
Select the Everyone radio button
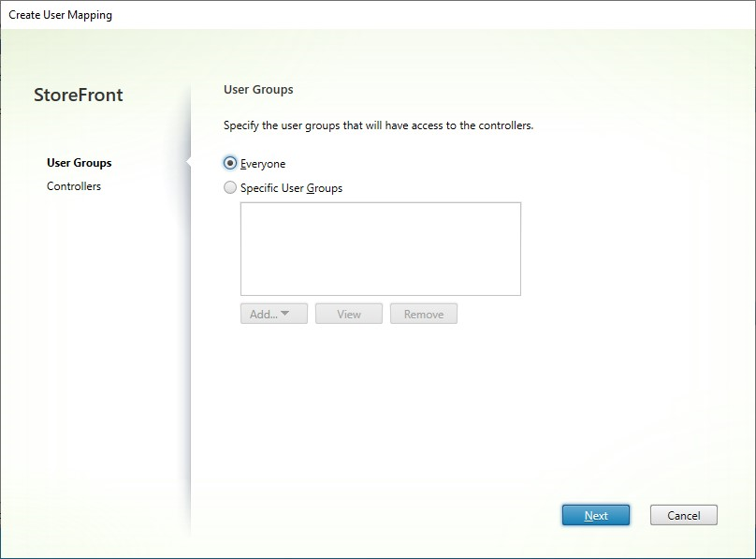230,163
